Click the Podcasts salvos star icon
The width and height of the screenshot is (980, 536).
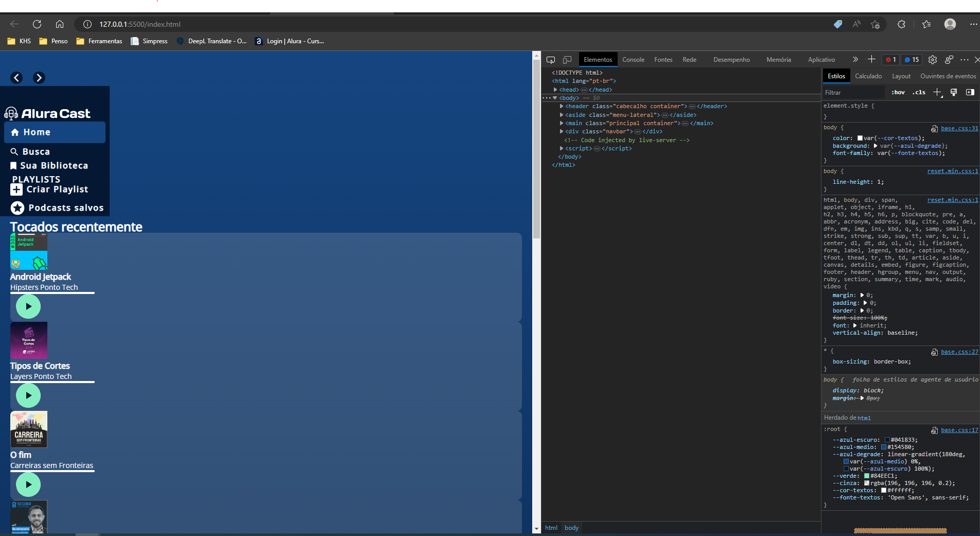[x=17, y=208]
